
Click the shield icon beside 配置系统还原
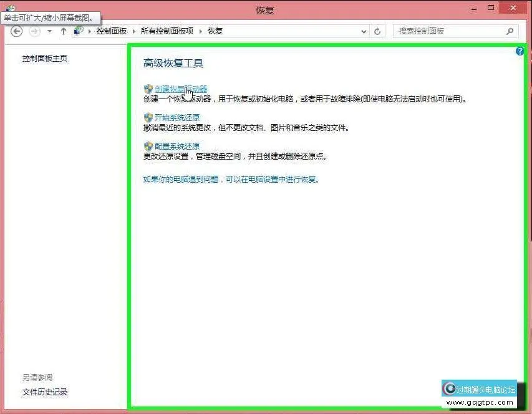tap(148, 145)
